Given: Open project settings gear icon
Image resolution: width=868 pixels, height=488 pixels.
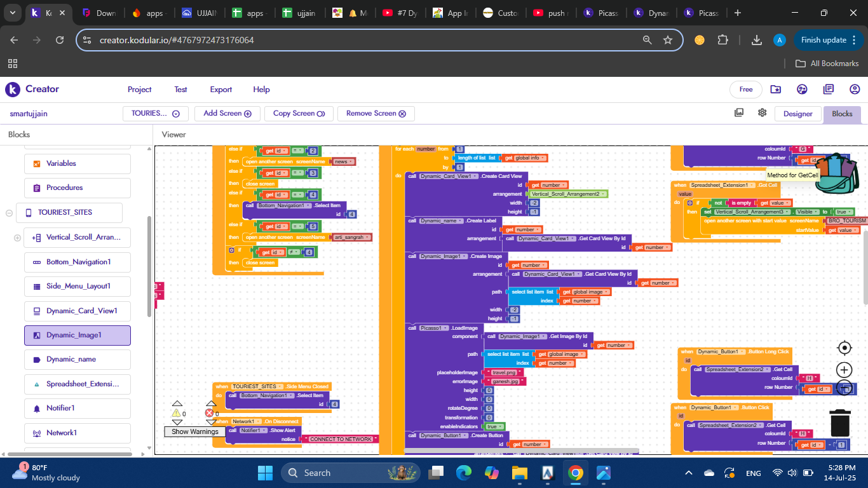Looking at the screenshot, I should (x=762, y=113).
